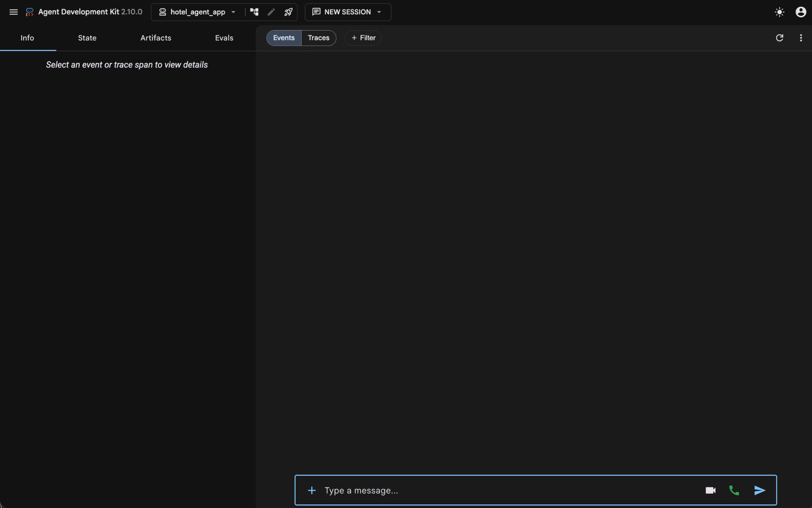Click the refresh icon
This screenshot has height=508, width=812.
pyautogui.click(x=779, y=38)
